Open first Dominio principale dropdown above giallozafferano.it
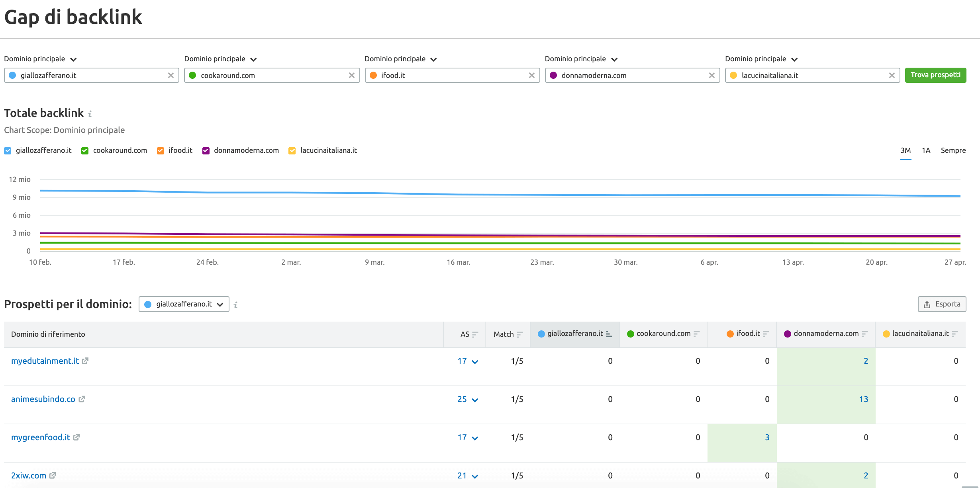 (40, 59)
